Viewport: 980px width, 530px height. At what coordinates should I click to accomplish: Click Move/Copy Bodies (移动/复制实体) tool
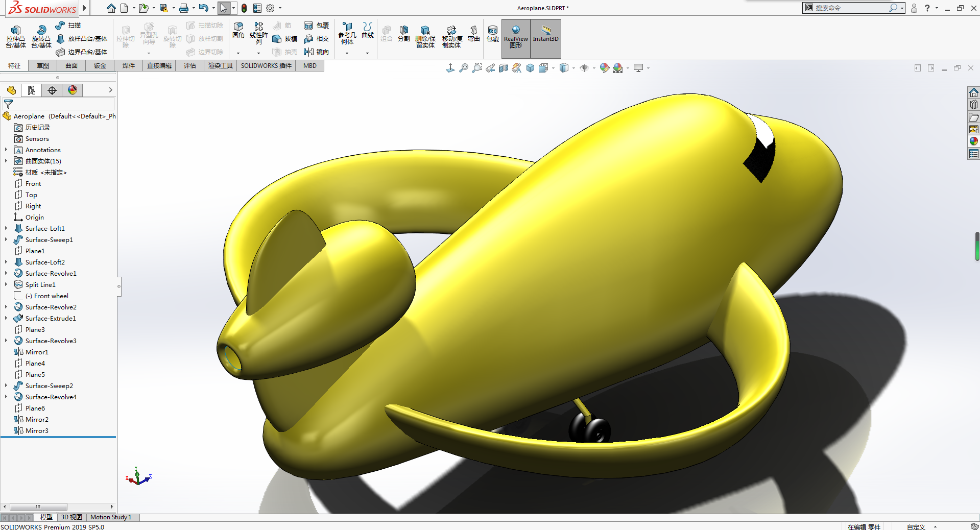pos(452,37)
